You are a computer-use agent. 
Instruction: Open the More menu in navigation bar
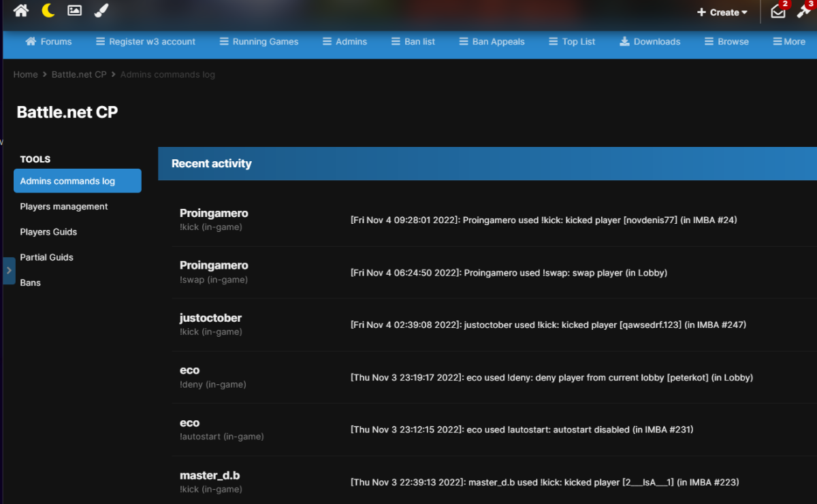pos(789,41)
